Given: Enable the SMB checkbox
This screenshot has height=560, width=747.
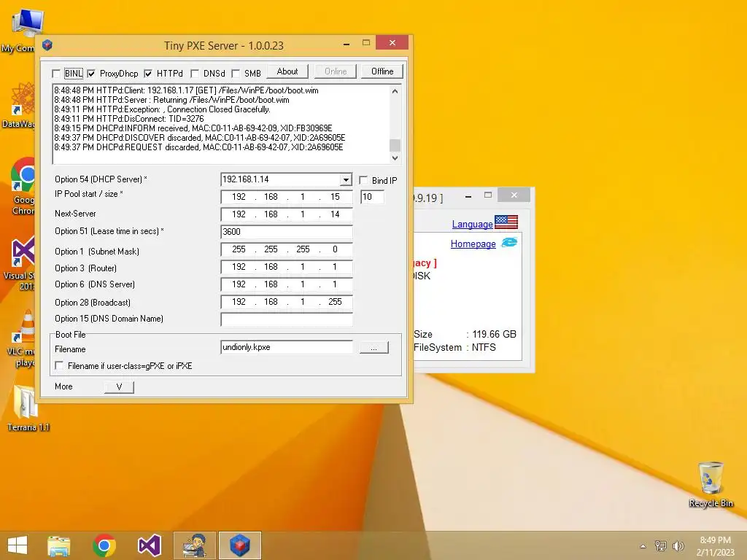Looking at the screenshot, I should tap(236, 74).
